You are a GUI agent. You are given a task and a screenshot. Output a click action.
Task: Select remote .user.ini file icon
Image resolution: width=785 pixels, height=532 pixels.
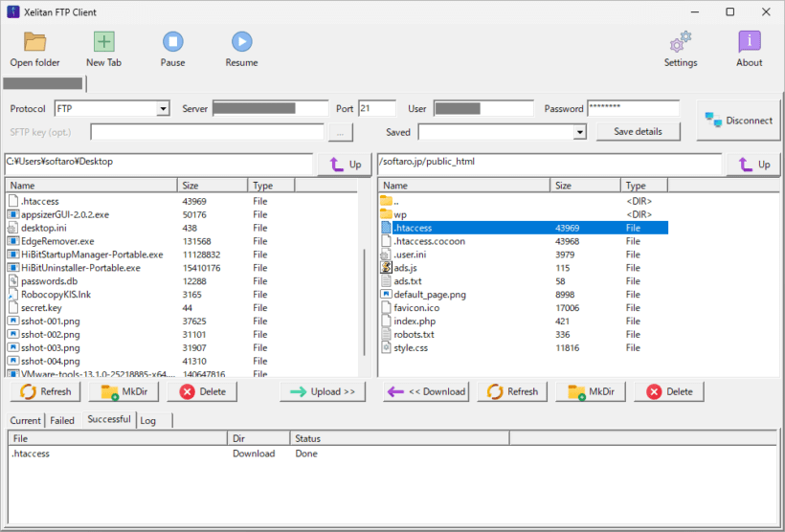(x=386, y=255)
